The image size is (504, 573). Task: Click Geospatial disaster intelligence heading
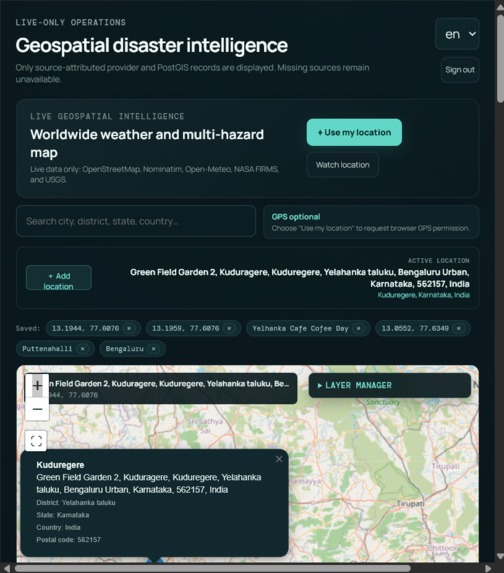pos(152,45)
